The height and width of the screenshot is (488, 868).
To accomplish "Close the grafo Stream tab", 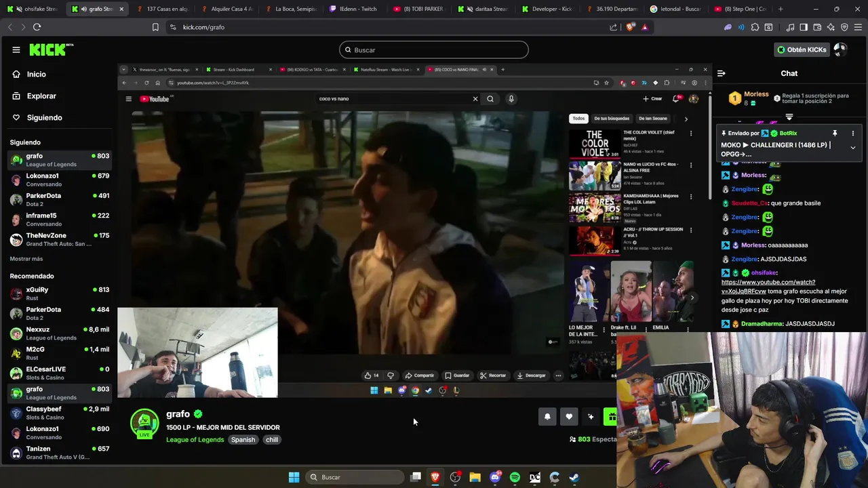I will (x=121, y=9).
